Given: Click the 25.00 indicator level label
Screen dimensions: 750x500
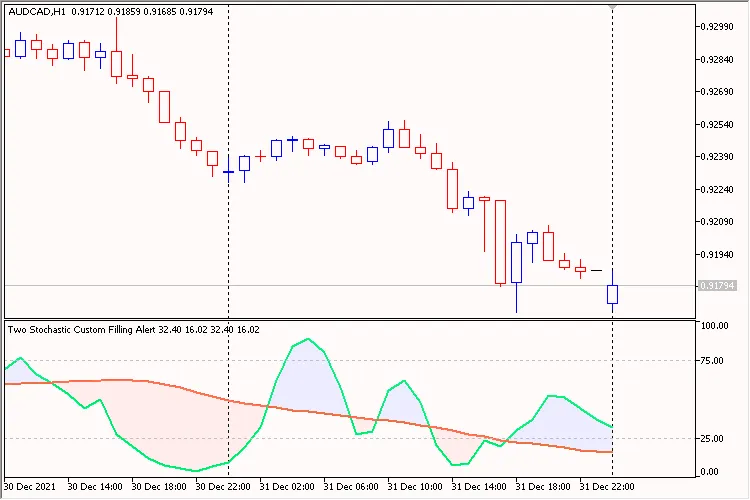Looking at the screenshot, I should [712, 439].
